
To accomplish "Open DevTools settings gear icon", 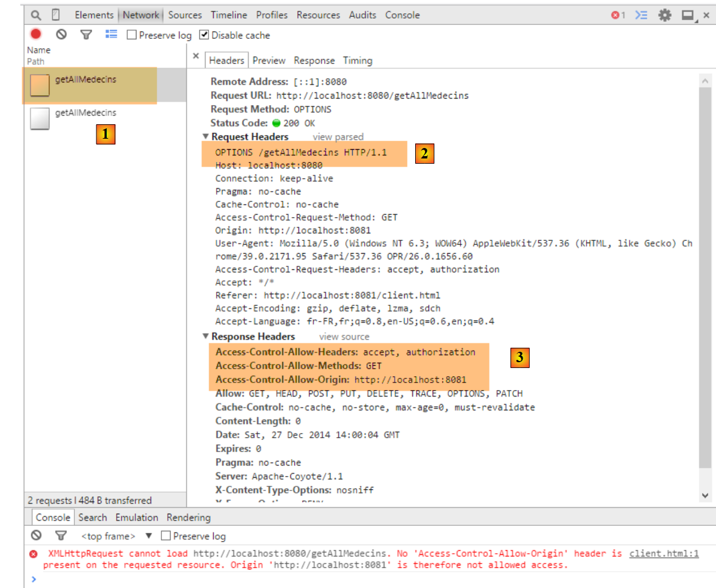I will point(664,15).
